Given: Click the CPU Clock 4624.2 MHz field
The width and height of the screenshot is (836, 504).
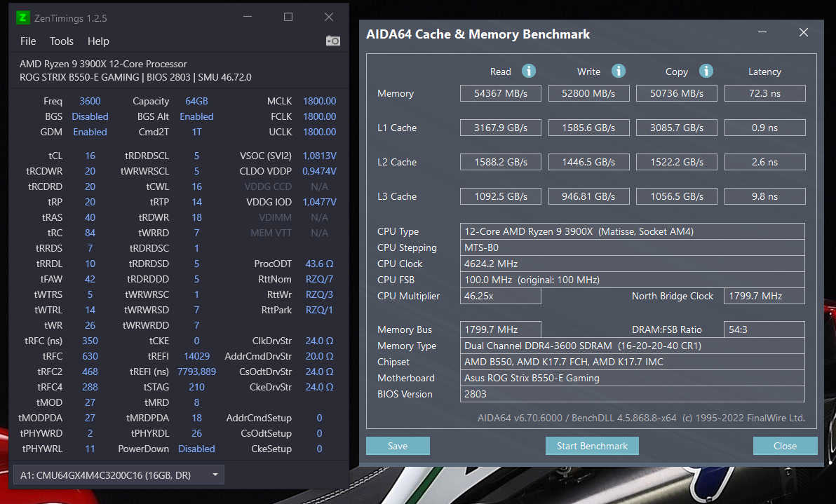Looking at the screenshot, I should [633, 264].
